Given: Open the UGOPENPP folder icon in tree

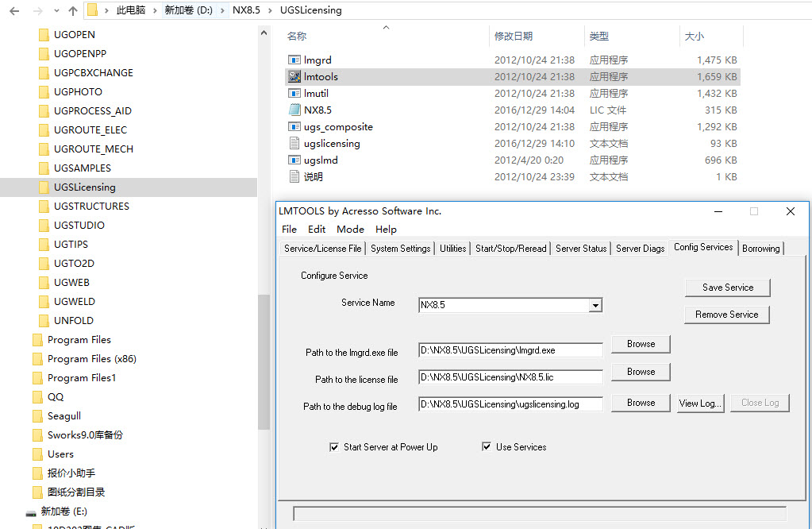Looking at the screenshot, I should coord(44,54).
